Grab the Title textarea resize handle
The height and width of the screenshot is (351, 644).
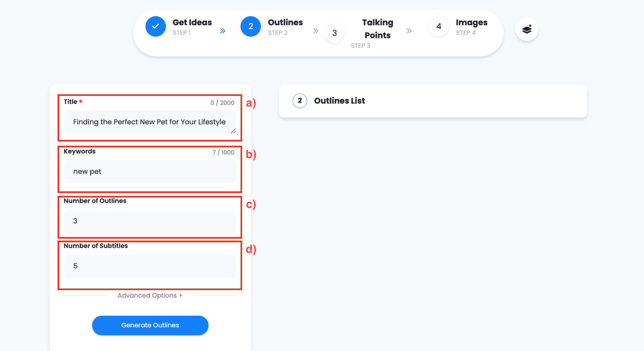pos(233,131)
